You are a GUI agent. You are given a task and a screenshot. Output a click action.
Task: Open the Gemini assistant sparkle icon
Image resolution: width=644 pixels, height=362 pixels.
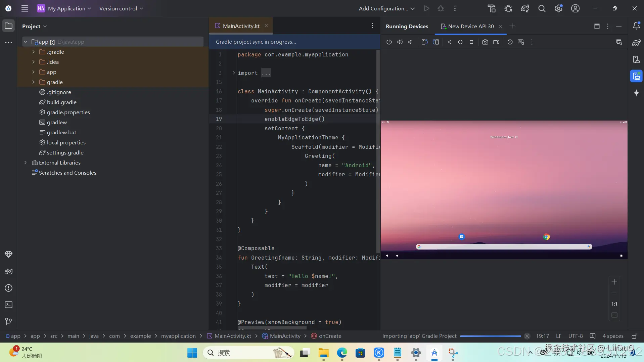[x=636, y=93]
